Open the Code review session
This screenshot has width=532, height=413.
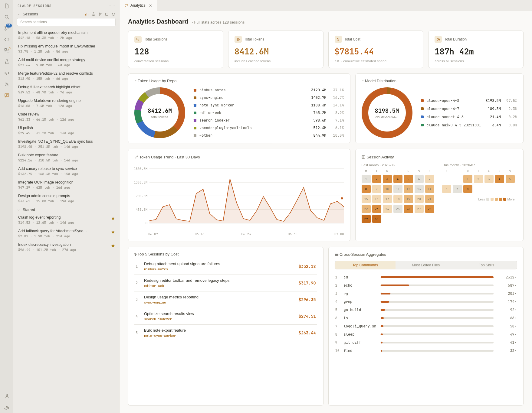point(66,117)
